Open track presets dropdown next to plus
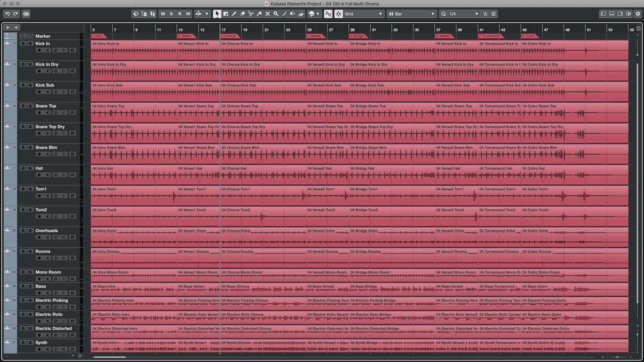This screenshot has height=362, width=644. [16, 27]
